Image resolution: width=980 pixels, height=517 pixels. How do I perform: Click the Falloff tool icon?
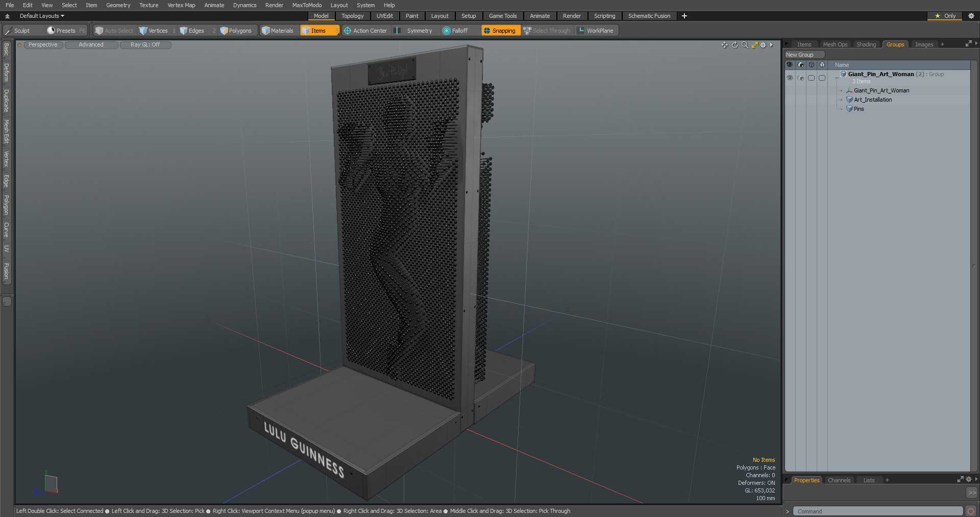click(447, 31)
